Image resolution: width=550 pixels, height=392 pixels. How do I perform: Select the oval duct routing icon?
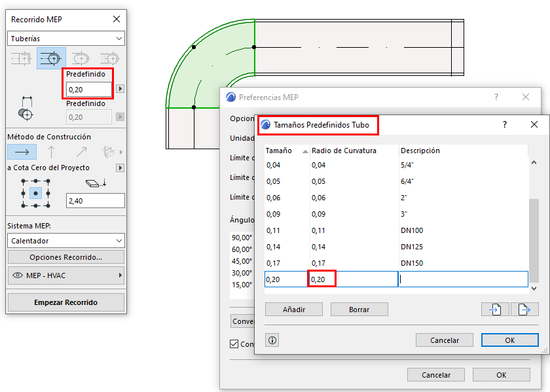coord(81,58)
